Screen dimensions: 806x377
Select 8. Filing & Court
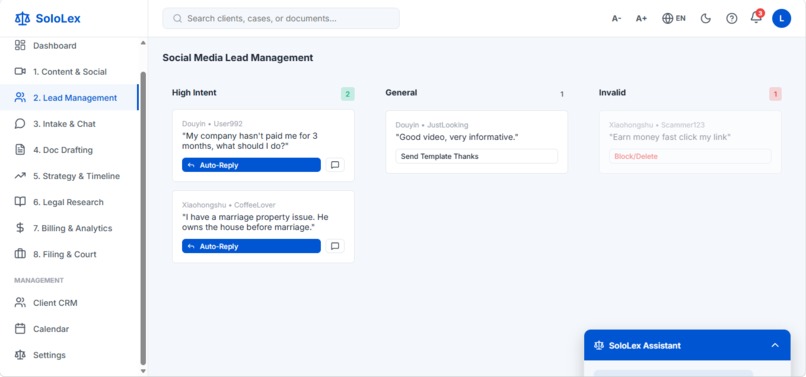point(69,254)
